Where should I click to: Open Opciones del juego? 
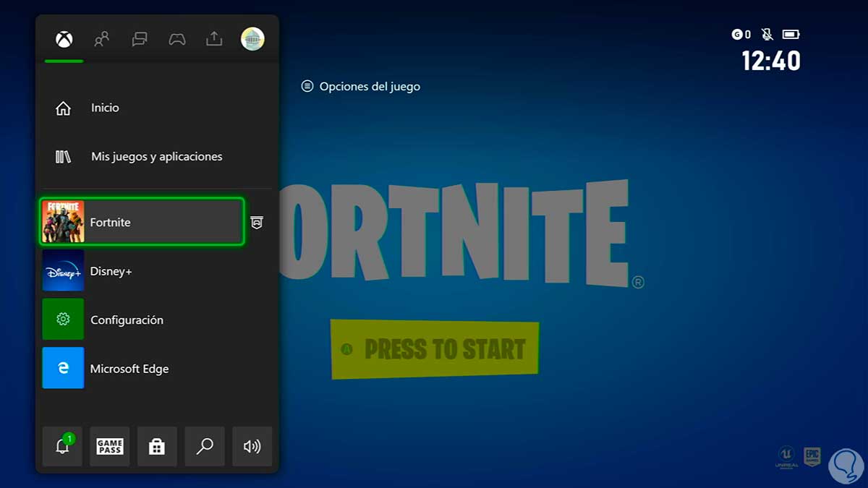point(361,86)
